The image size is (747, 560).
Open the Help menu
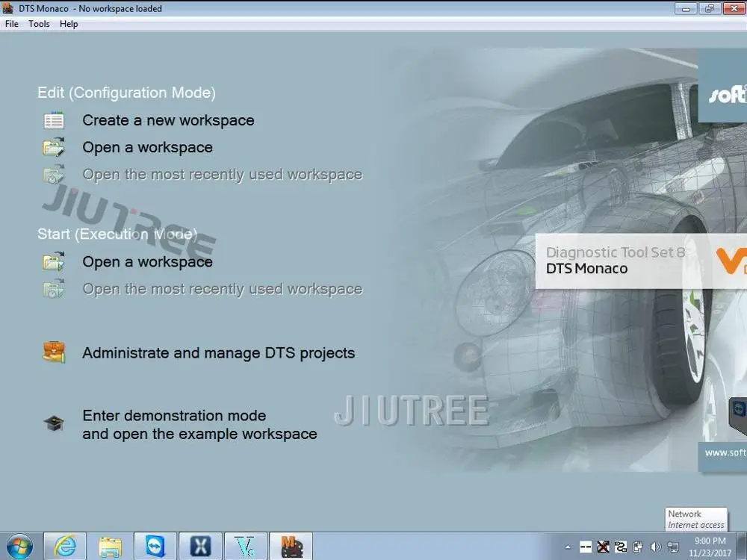click(69, 24)
